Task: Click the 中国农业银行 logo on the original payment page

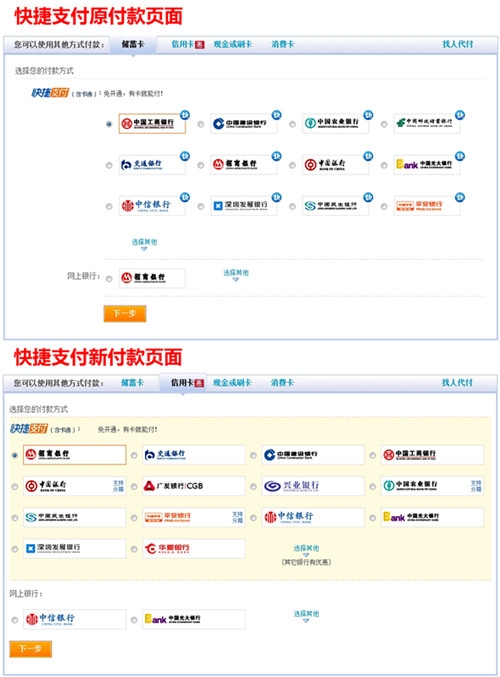Action: point(335,124)
